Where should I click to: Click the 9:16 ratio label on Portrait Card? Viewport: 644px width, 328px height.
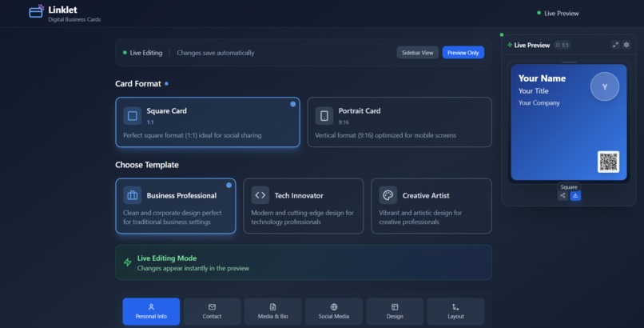344,122
